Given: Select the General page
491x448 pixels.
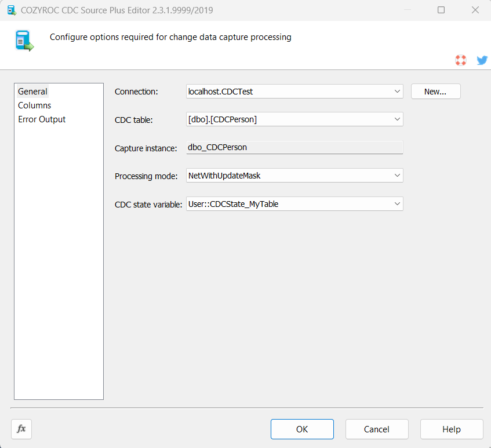Looking at the screenshot, I should 32,92.
